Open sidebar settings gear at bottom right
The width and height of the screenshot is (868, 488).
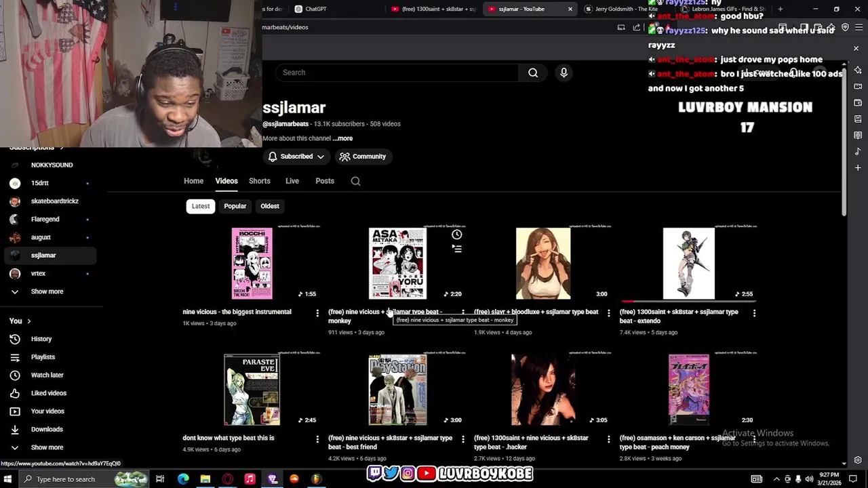[858, 460]
